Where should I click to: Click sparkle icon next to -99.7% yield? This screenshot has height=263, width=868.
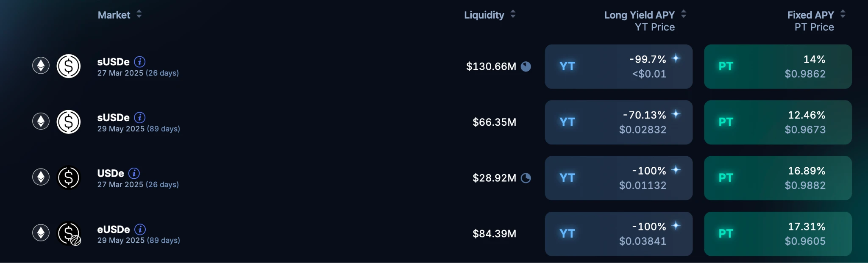click(x=676, y=58)
